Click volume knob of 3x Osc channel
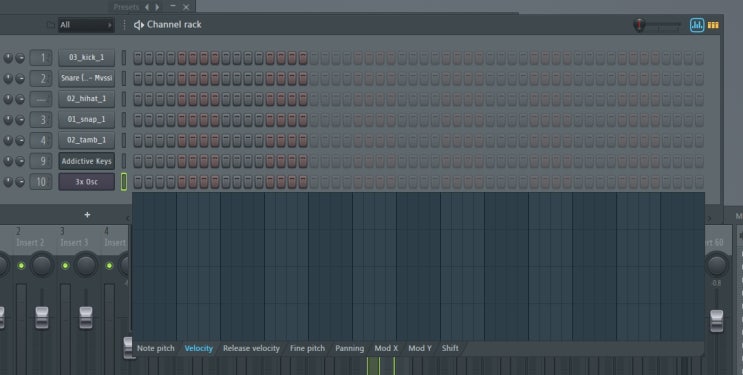Image resolution: width=743 pixels, height=375 pixels. tap(20, 182)
